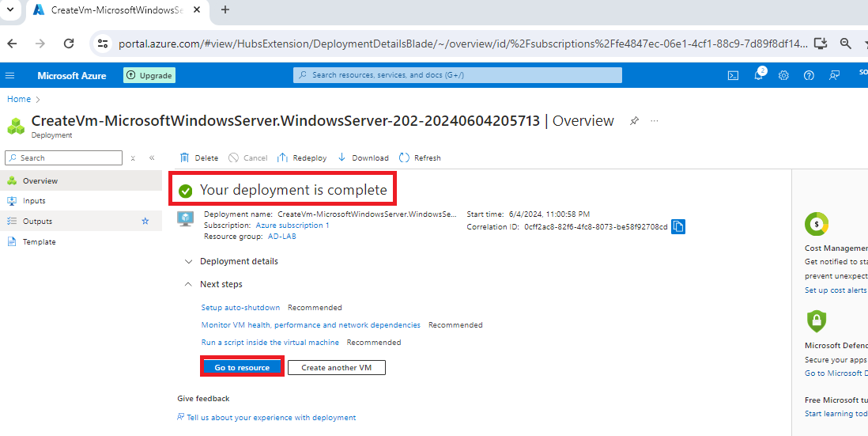Click the Microsoft Defender shield icon
868x436 pixels.
816,320
